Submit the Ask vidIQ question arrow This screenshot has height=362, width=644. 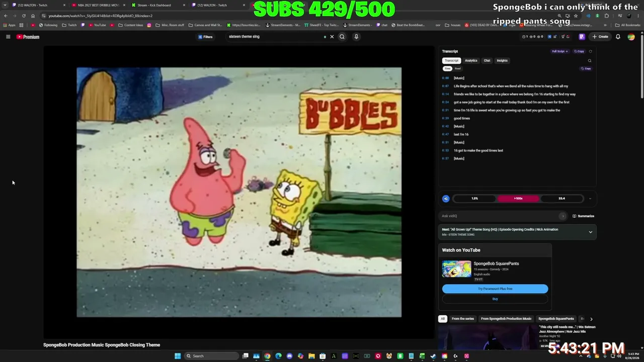(562, 216)
